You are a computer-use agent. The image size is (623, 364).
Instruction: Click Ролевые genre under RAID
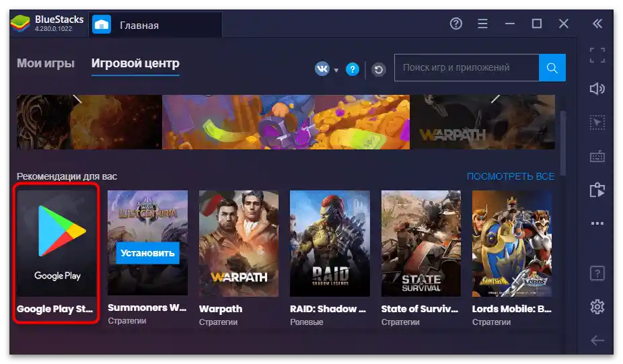pyautogui.click(x=306, y=322)
